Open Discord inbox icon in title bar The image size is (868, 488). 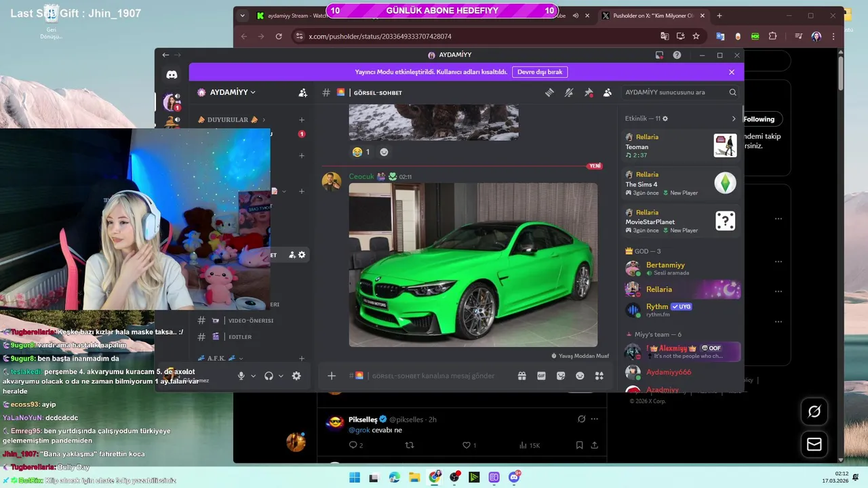pyautogui.click(x=658, y=55)
